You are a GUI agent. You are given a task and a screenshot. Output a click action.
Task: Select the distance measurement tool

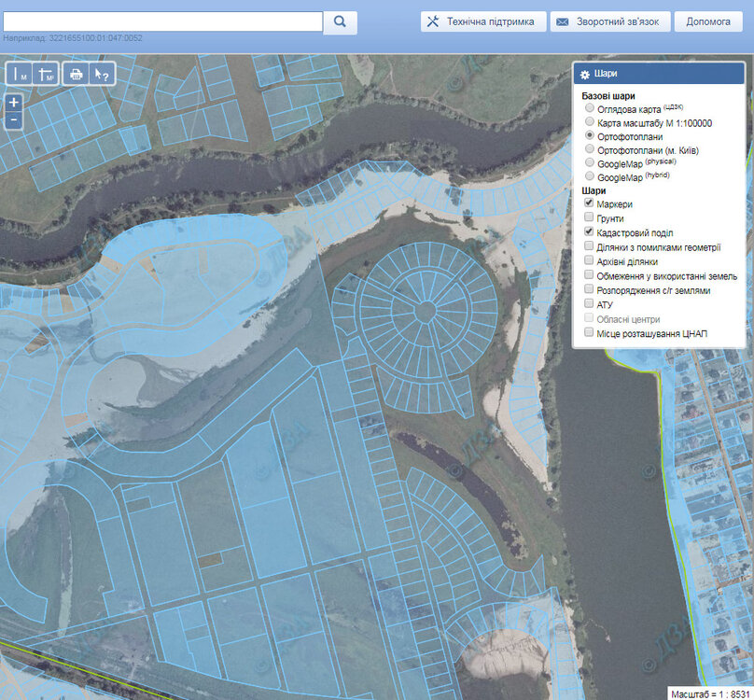[20, 75]
